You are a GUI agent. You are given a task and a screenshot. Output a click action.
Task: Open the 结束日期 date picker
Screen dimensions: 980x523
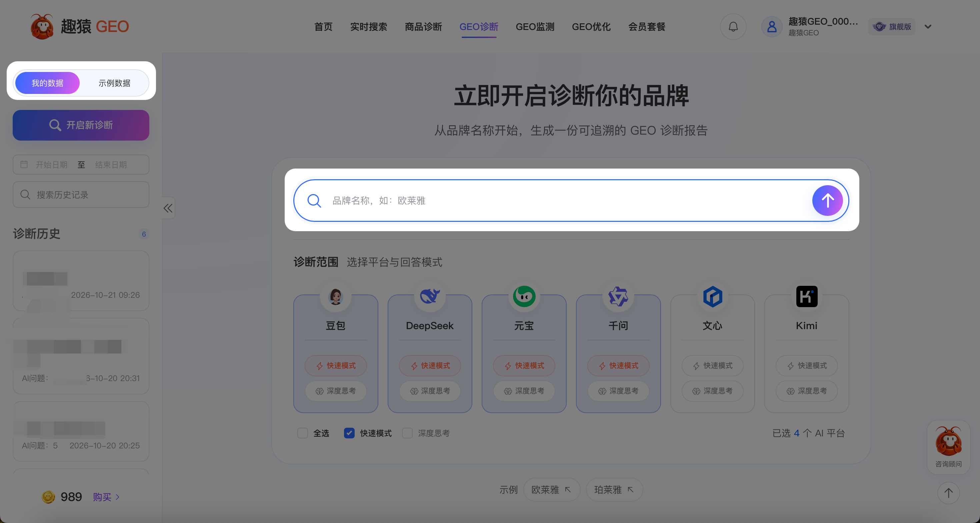click(x=111, y=165)
